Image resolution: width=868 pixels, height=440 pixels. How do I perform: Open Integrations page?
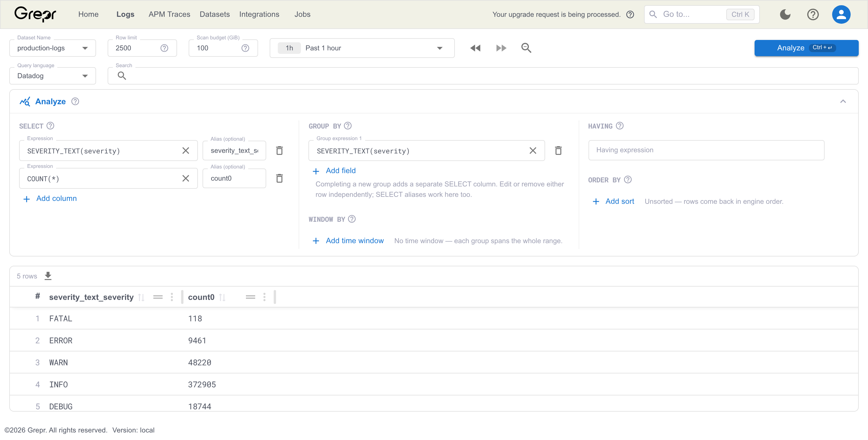[x=259, y=14]
